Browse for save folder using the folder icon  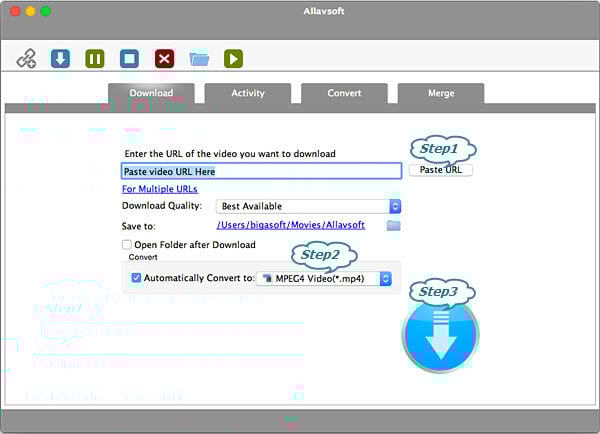tap(394, 225)
